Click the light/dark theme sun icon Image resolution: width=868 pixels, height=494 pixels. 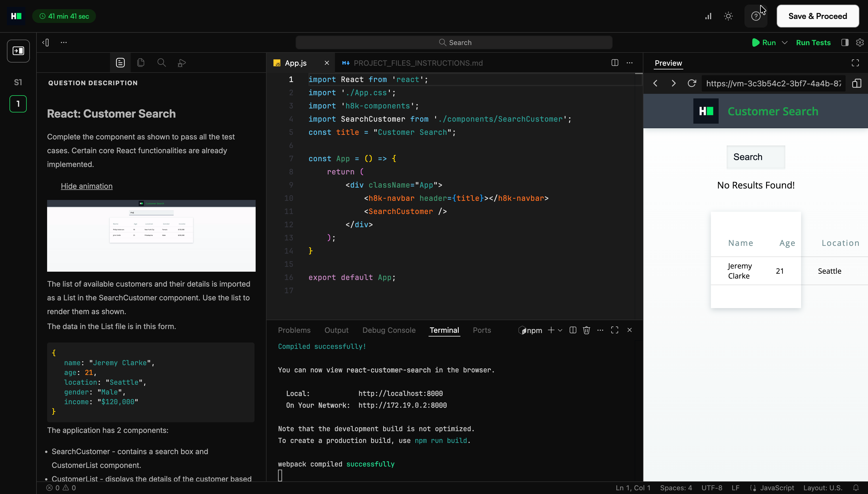click(x=728, y=16)
